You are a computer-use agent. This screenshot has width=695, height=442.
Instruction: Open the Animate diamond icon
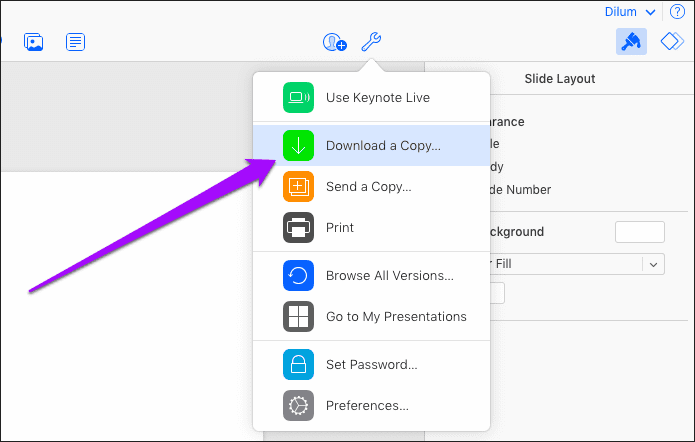click(672, 42)
